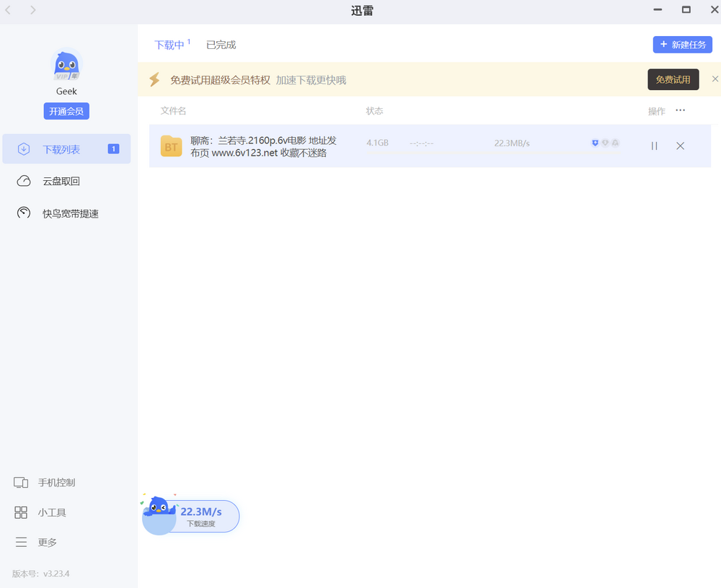
Task: Click the 免费试用 button
Action: pos(673,79)
